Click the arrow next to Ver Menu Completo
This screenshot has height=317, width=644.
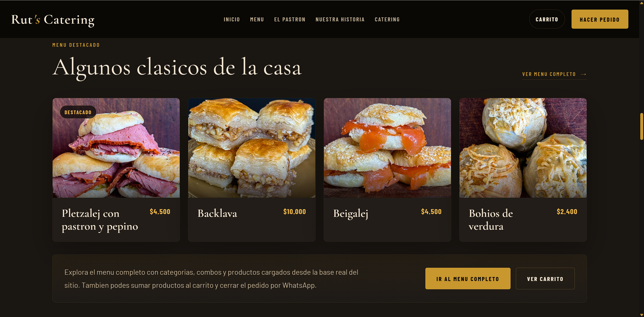583,74
